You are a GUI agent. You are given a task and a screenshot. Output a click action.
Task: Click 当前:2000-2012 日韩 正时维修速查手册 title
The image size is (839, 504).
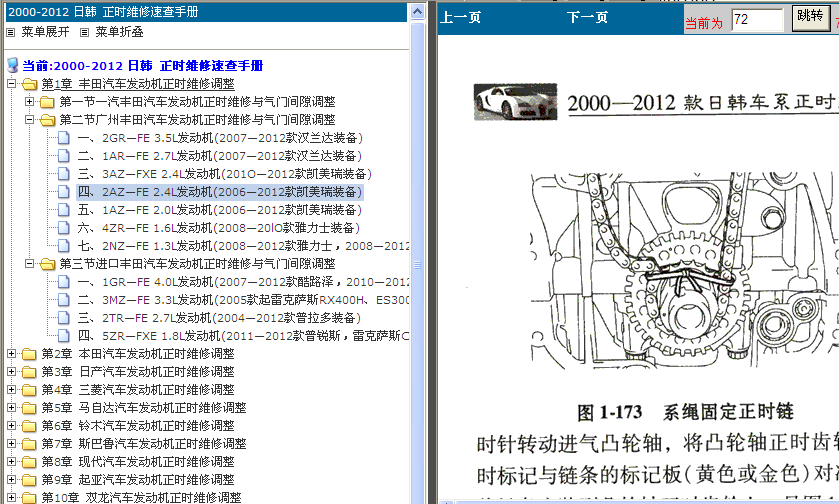coord(143,66)
